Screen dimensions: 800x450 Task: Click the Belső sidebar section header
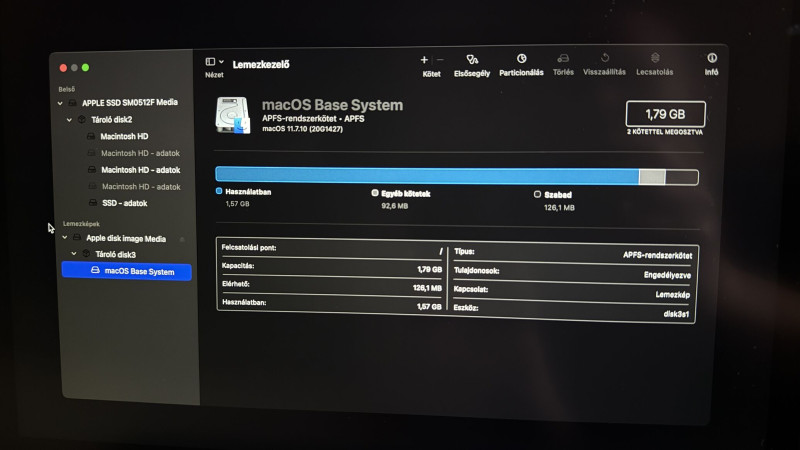pyautogui.click(x=66, y=89)
